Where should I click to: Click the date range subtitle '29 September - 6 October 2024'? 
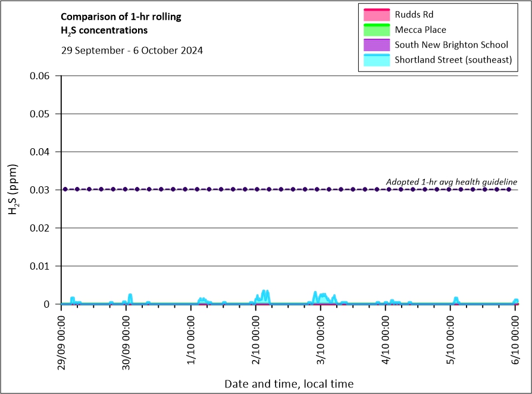[132, 51]
